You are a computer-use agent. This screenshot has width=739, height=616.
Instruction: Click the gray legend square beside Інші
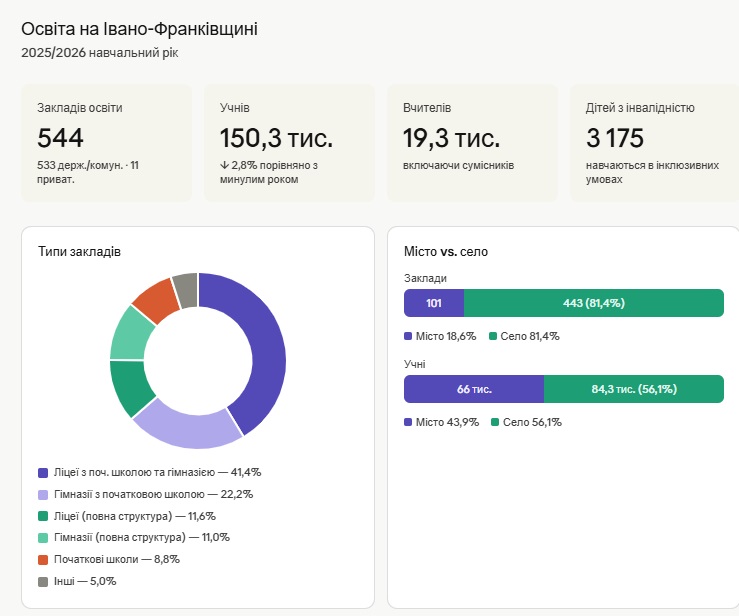[43, 581]
